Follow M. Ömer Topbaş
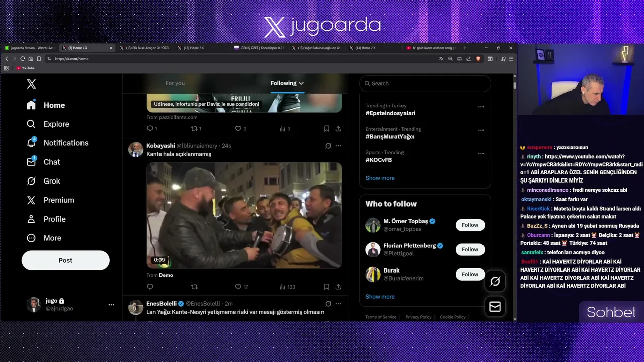Image resolution: width=644 pixels, height=362 pixels. click(470, 225)
